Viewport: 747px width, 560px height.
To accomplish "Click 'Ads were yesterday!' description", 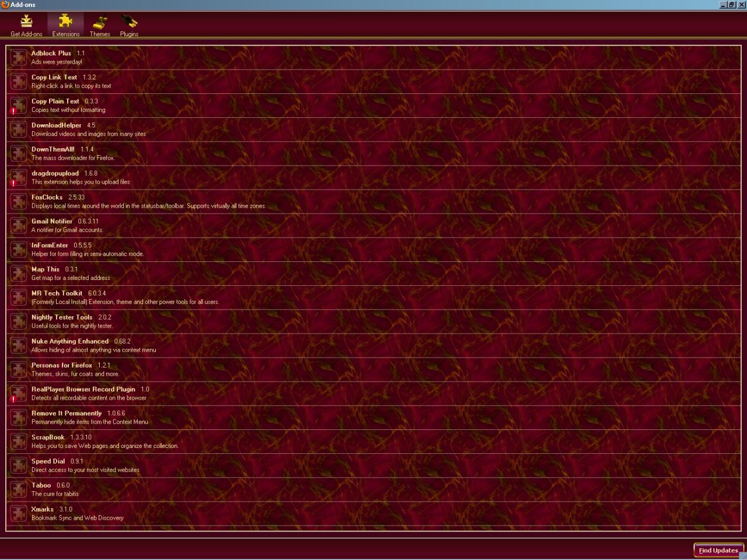I will point(57,62).
